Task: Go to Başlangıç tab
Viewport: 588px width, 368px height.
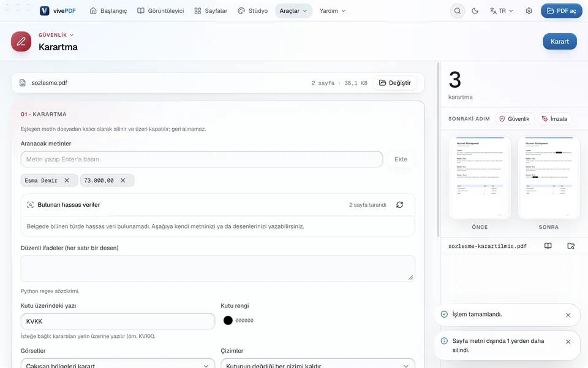Action: tap(108, 11)
